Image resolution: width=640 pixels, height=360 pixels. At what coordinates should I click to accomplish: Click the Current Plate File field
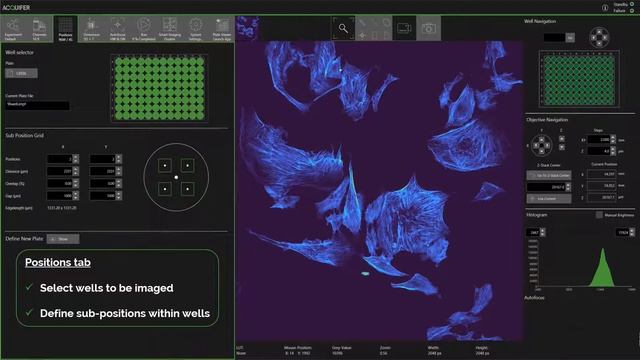pyautogui.click(x=37, y=105)
